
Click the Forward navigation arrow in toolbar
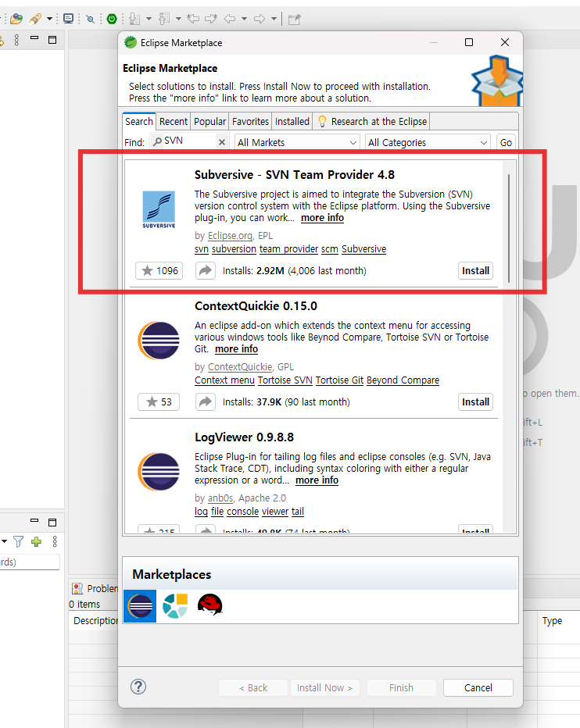pyautogui.click(x=260, y=19)
